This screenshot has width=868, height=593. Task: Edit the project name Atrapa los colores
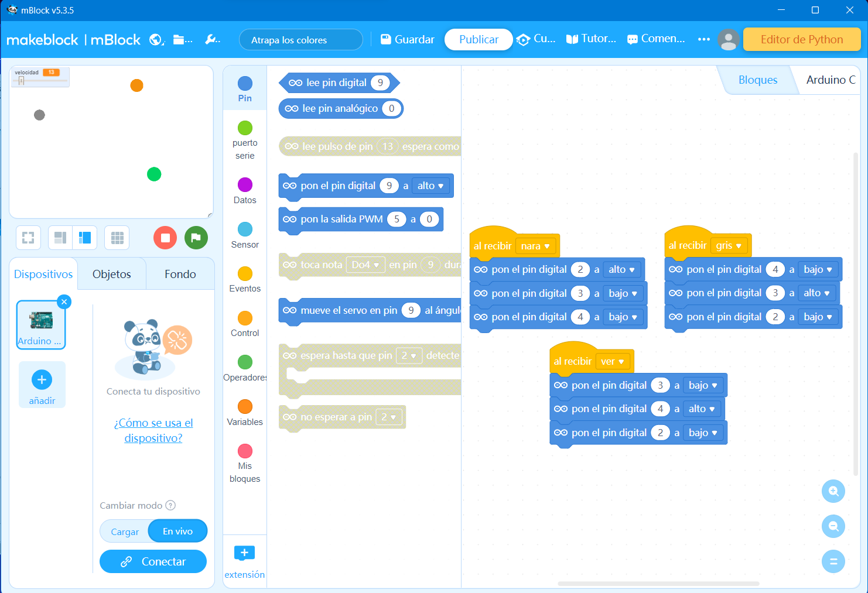(301, 40)
